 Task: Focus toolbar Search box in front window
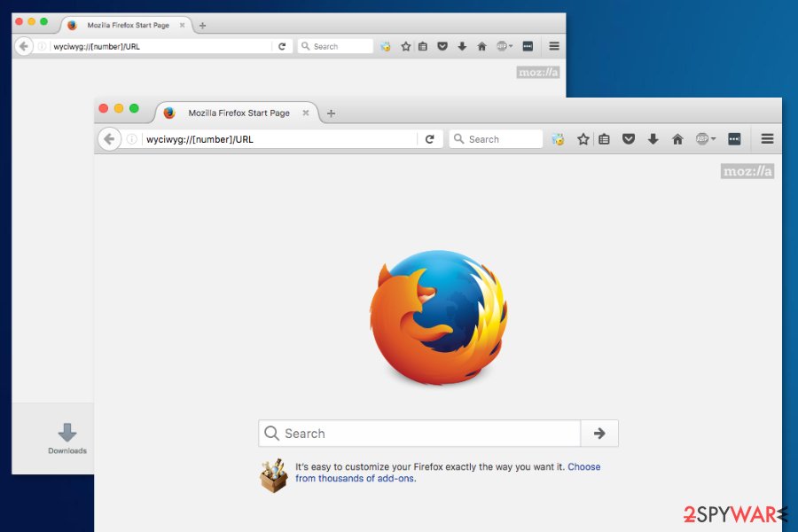[x=496, y=139]
